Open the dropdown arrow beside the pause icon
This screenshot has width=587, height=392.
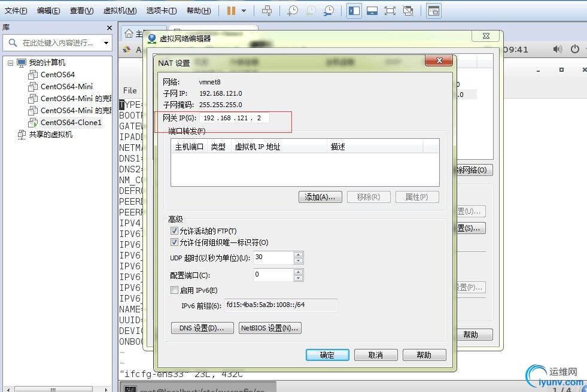244,11
